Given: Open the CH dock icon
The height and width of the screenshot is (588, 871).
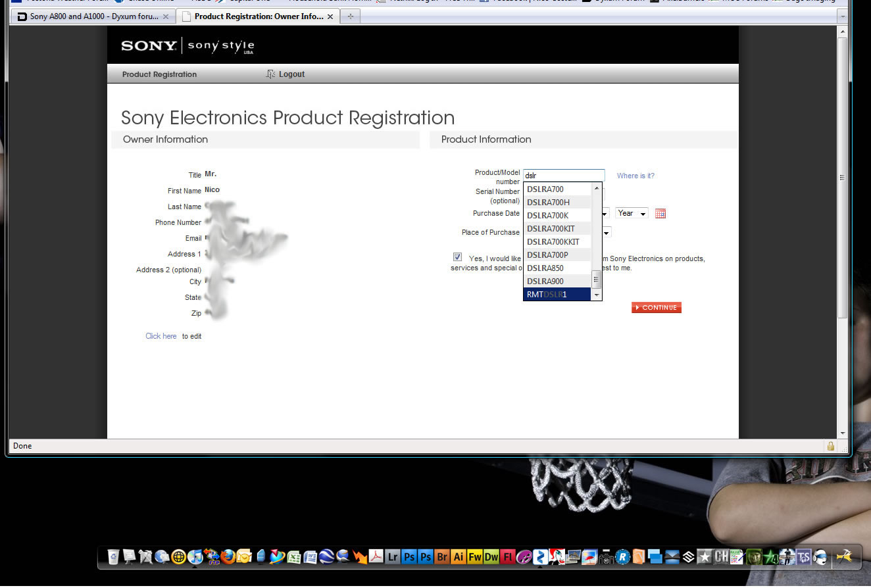Looking at the screenshot, I should pyautogui.click(x=720, y=557).
